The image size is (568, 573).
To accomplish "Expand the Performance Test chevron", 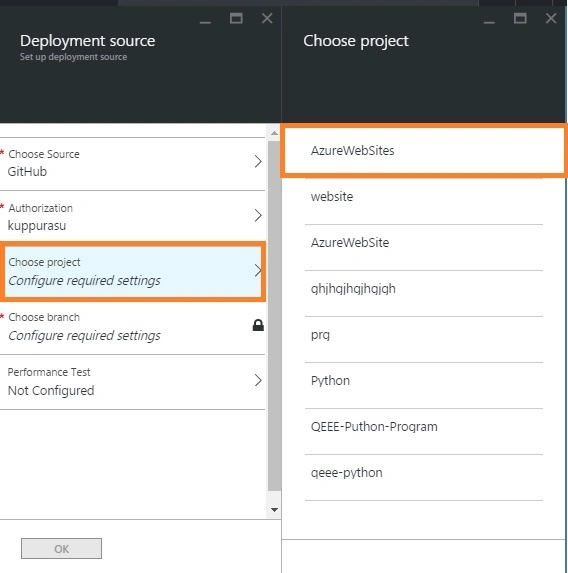I will pos(258,380).
